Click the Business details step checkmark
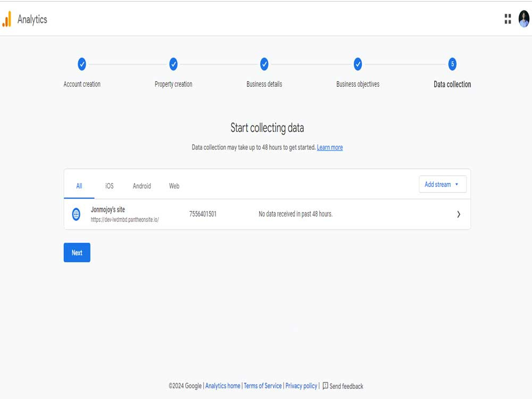Viewport: 532px width, 399px height. pyautogui.click(x=264, y=64)
